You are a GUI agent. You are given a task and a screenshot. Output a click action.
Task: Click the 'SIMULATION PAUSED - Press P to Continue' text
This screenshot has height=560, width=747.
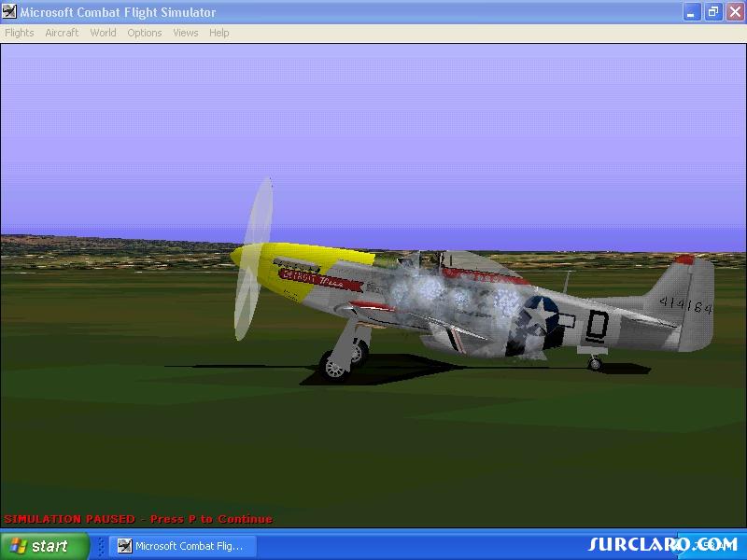point(138,519)
